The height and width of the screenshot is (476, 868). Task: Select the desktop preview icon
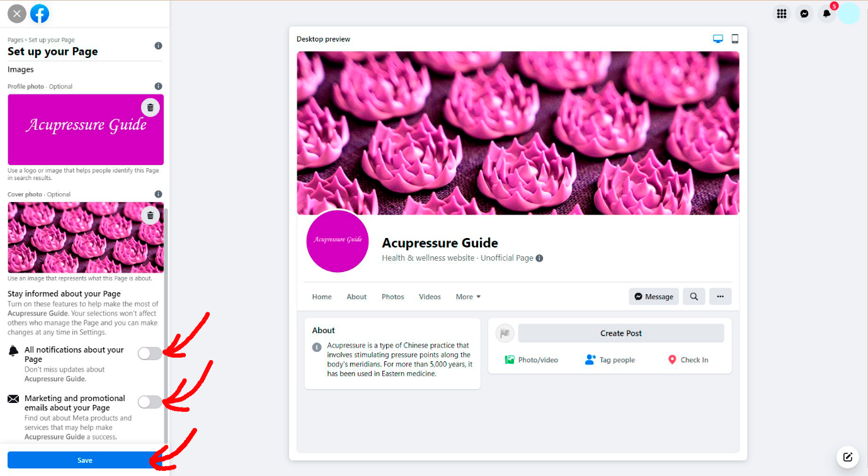pyautogui.click(x=718, y=39)
